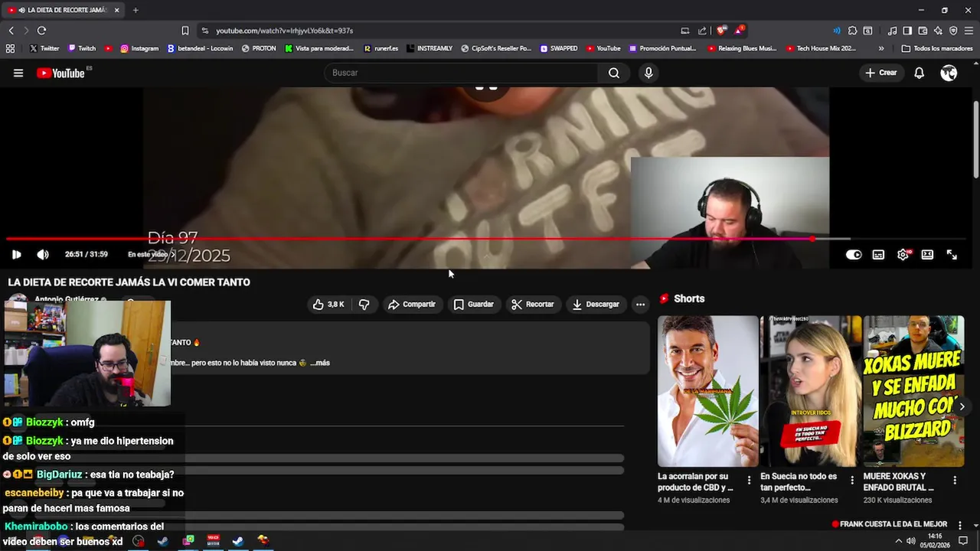The image size is (980, 551).
Task: Click the Compartir share button
Action: 411,305
